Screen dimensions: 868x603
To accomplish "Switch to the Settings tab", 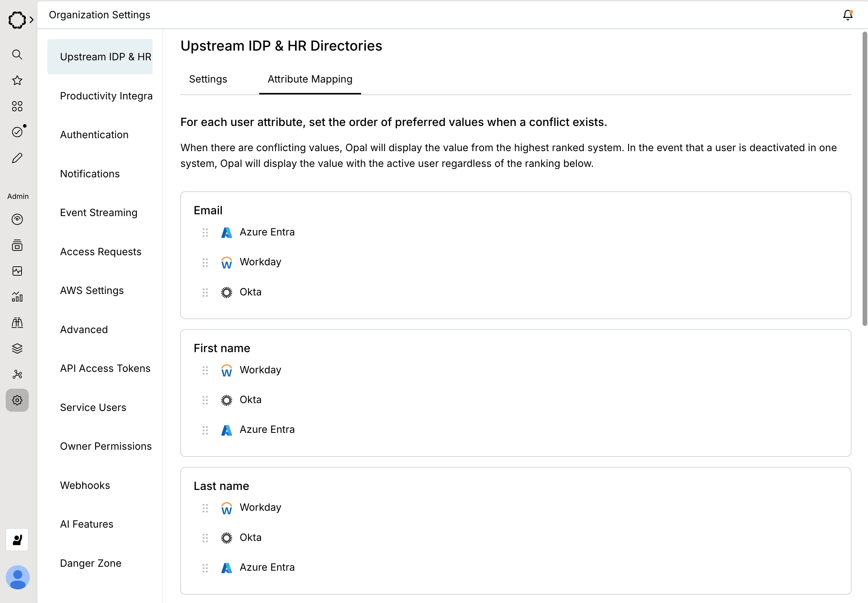I will click(208, 79).
